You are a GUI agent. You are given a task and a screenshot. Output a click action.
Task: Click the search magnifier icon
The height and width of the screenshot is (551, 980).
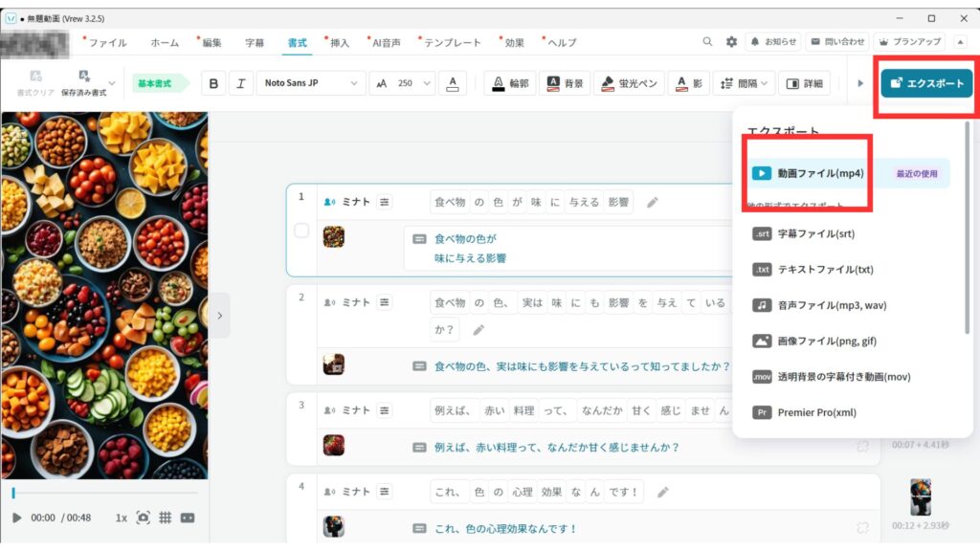(x=708, y=42)
